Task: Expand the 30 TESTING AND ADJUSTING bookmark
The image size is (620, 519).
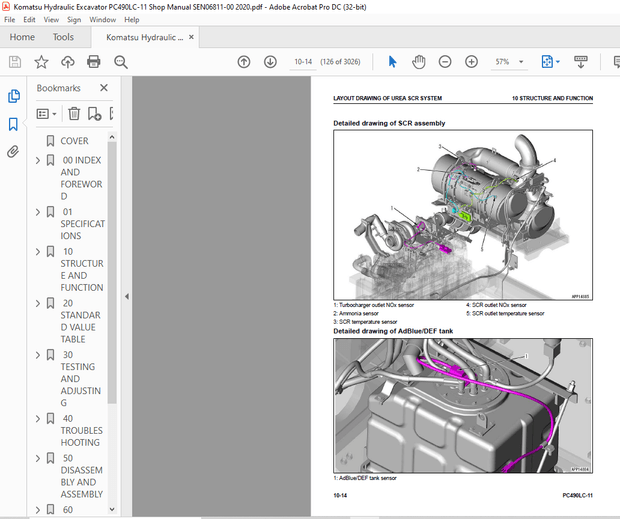Action: pyautogui.click(x=38, y=355)
